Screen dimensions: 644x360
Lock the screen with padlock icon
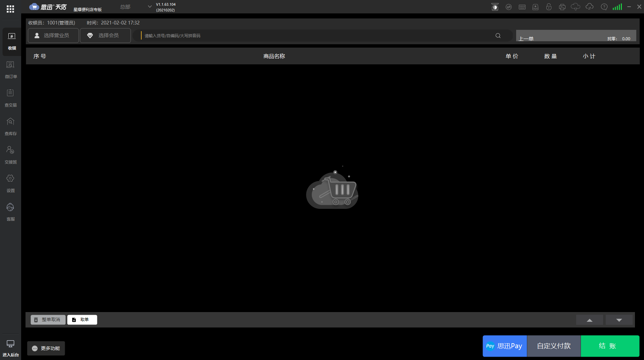click(549, 7)
